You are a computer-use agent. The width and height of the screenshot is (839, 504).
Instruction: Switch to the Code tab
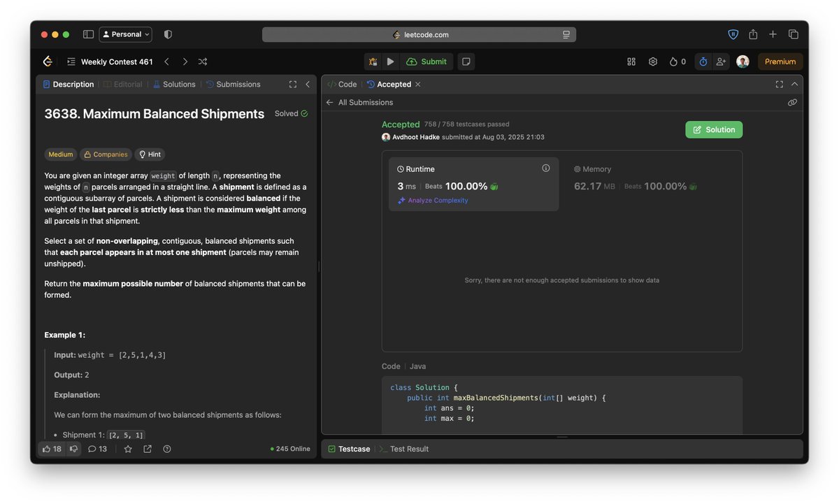coord(342,84)
